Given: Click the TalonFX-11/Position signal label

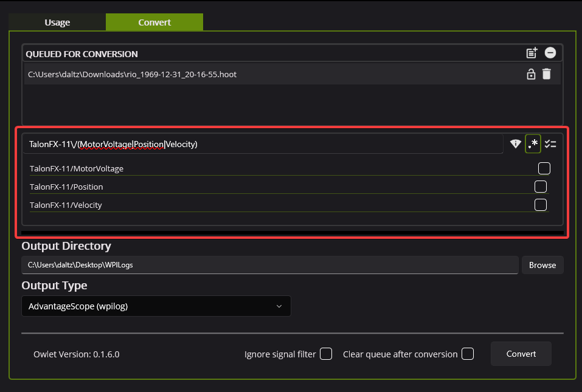Looking at the screenshot, I should [66, 187].
